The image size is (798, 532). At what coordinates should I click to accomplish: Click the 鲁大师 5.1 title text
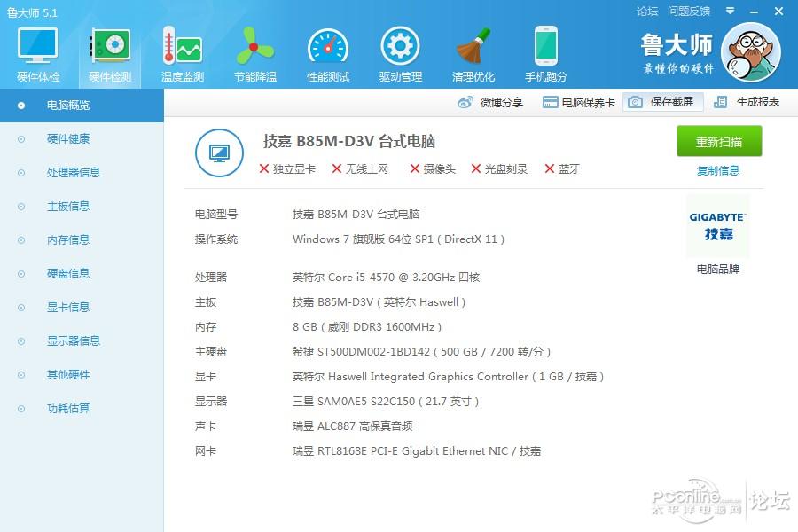32,12
